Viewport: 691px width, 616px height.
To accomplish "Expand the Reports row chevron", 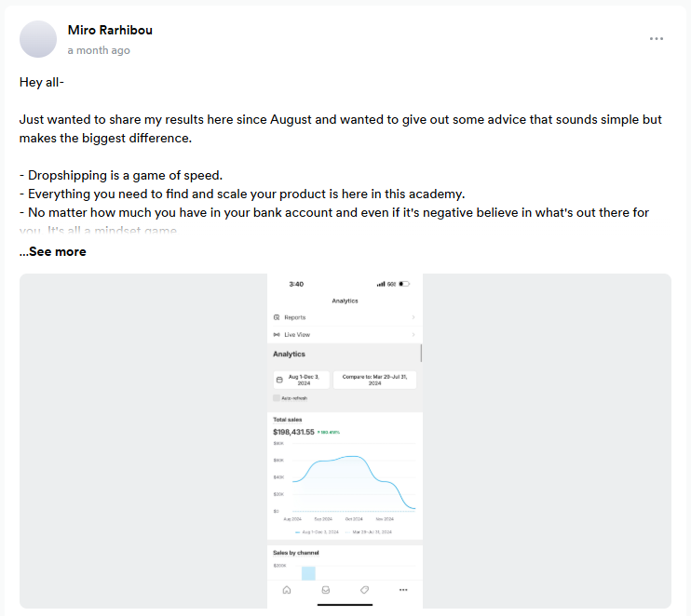I will [x=413, y=317].
